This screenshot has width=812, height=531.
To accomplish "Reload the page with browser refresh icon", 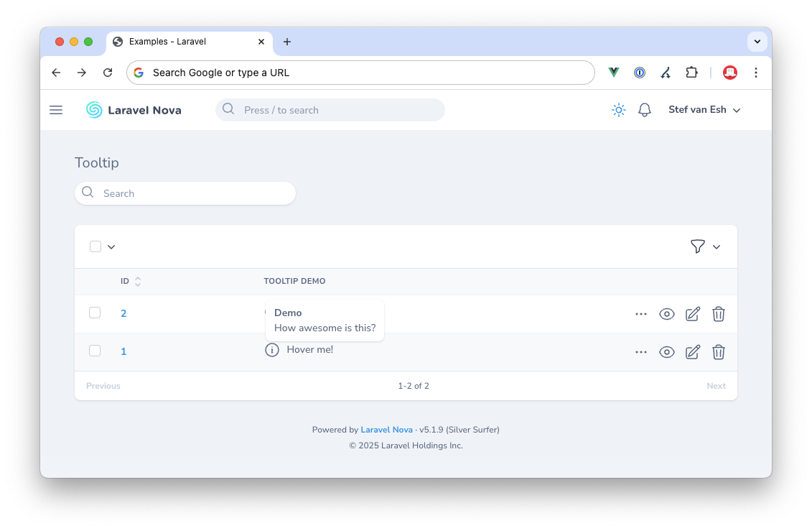I will (x=108, y=73).
